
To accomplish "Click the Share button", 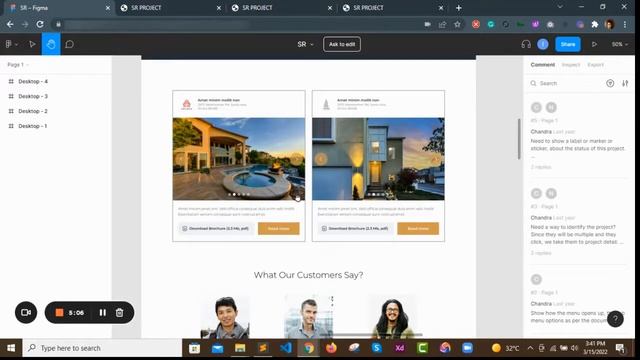I will [x=568, y=44].
